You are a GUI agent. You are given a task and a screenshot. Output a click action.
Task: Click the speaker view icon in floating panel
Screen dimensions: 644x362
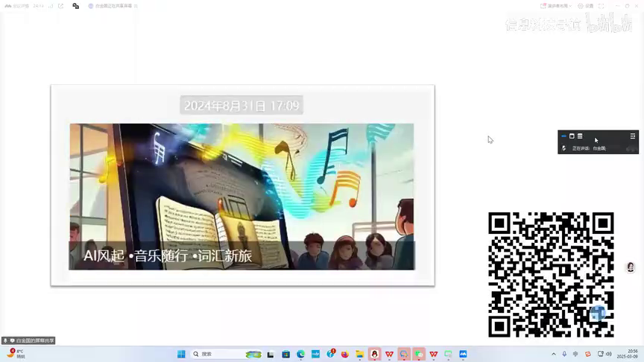tap(572, 136)
